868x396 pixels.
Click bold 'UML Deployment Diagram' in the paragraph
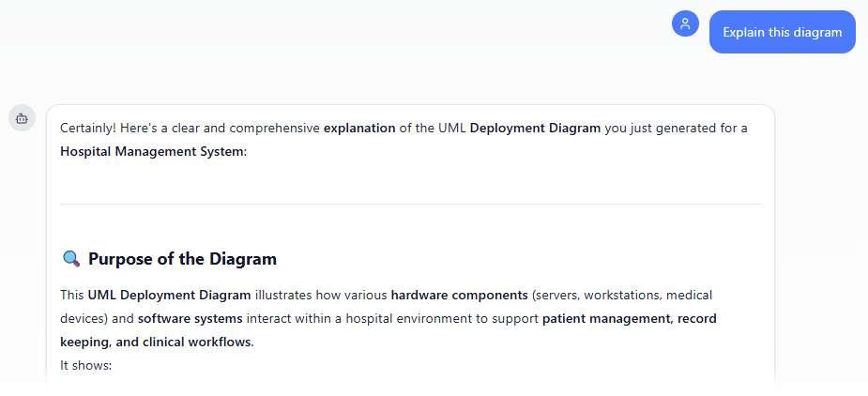pos(169,295)
